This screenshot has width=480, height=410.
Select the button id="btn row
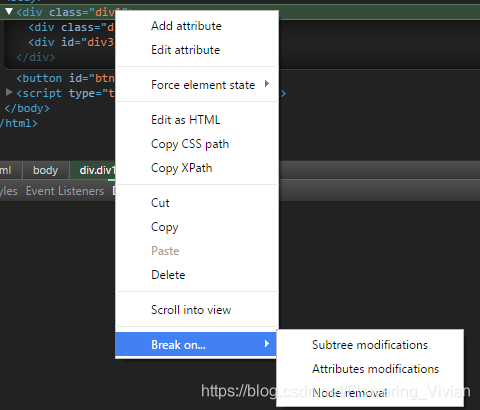click(65, 78)
